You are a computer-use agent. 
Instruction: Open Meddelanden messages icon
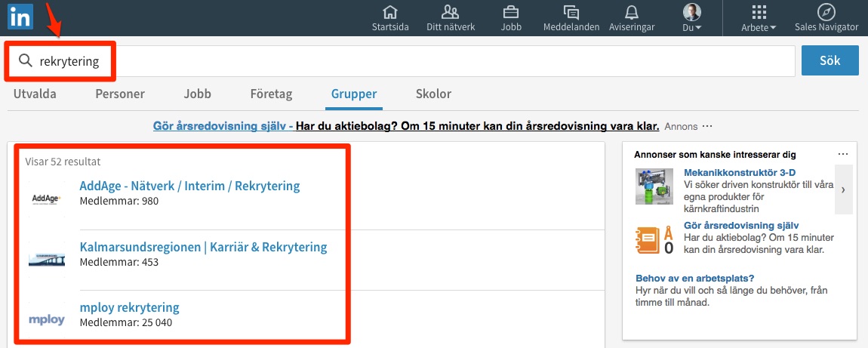click(x=571, y=12)
